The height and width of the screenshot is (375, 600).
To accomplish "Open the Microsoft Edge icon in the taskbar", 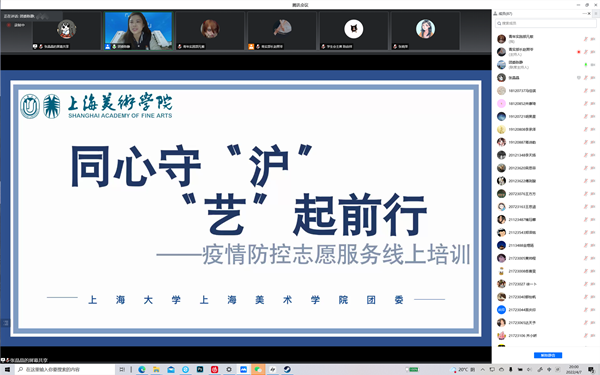I will [x=142, y=369].
